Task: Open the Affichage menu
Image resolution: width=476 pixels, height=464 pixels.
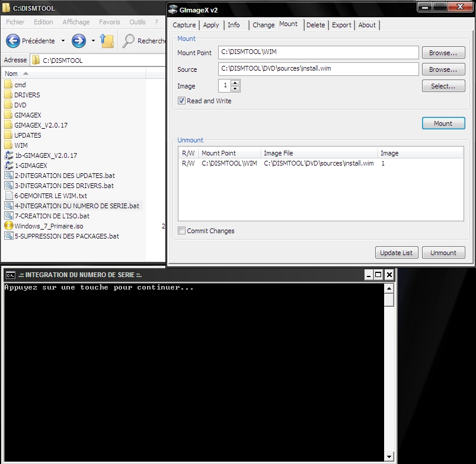Action: (76, 22)
